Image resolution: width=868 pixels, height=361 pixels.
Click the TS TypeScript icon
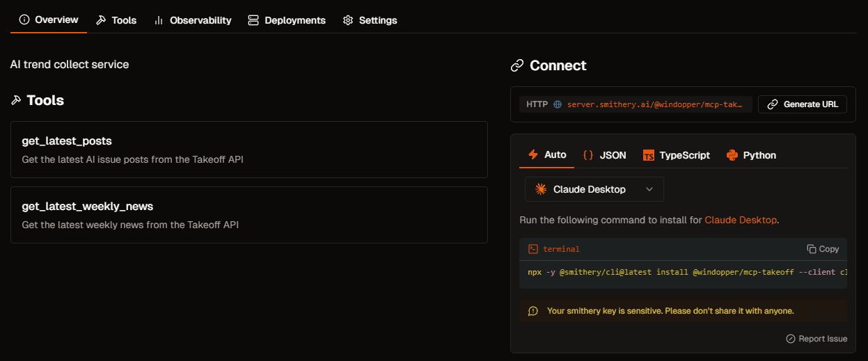pyautogui.click(x=649, y=155)
